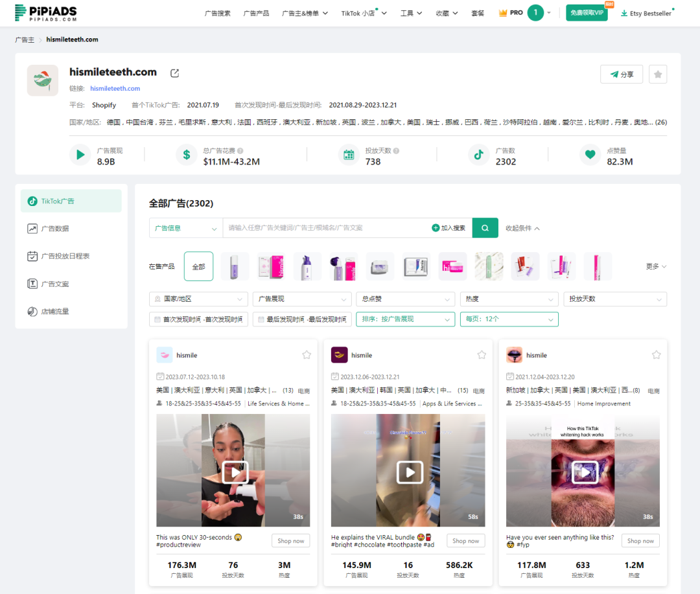Expand the 广告主&榜单 menu
This screenshot has height=594, width=700.
(305, 14)
